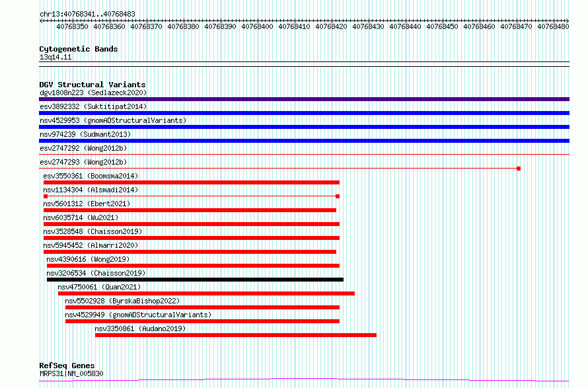Open variant nsv3350861 (Audano2019) label

tap(140, 329)
